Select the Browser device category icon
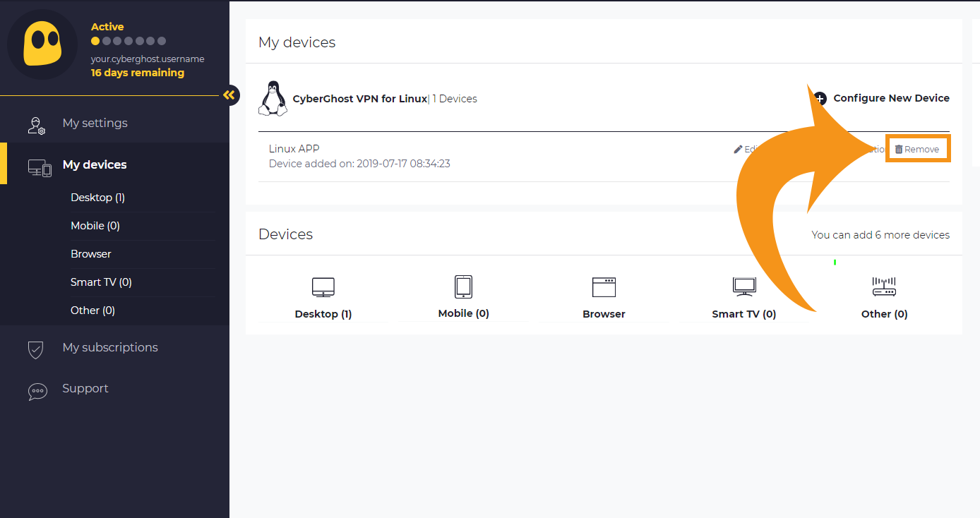The width and height of the screenshot is (980, 518). (604, 287)
